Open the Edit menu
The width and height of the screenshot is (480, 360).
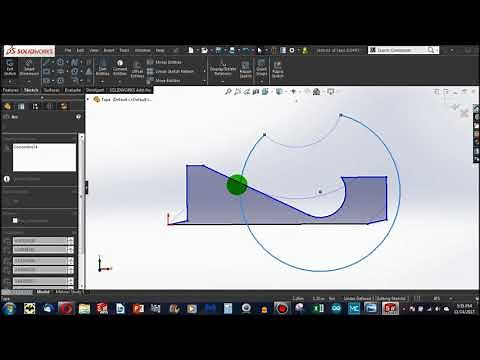pos(80,50)
